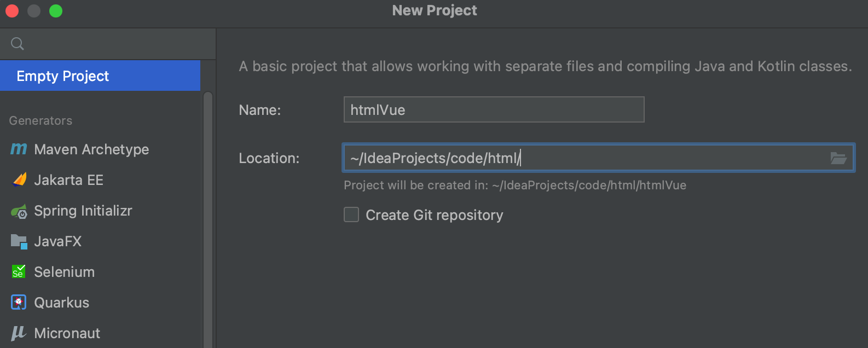868x348 pixels.
Task: Enable the Create Git repository checkbox
Action: pos(351,214)
